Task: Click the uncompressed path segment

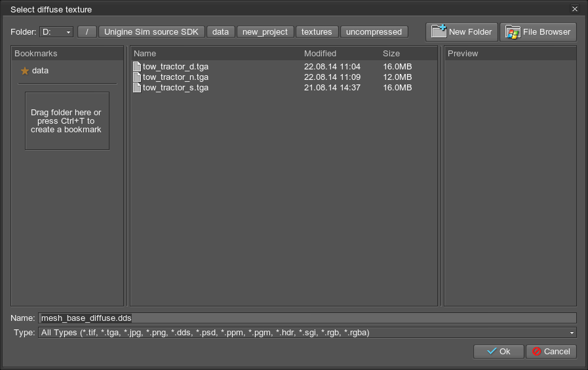Action: coord(374,32)
